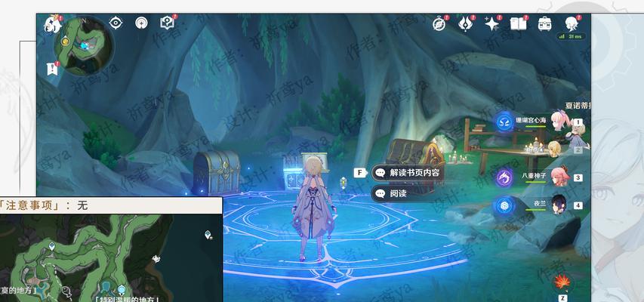The image size is (644, 302).
Task: Open the Paimon menu icon
Action: coord(53,24)
